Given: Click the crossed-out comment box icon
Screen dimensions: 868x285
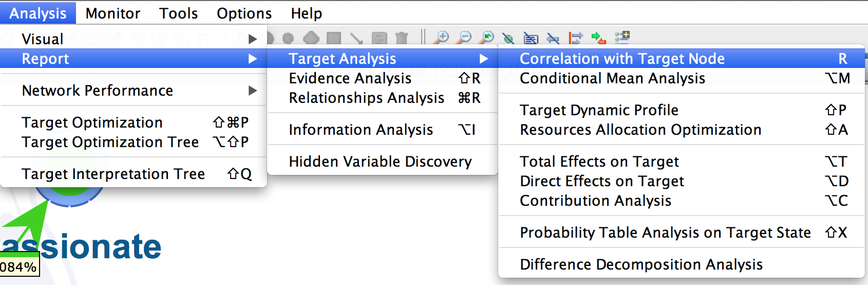Looking at the screenshot, I should [531, 38].
